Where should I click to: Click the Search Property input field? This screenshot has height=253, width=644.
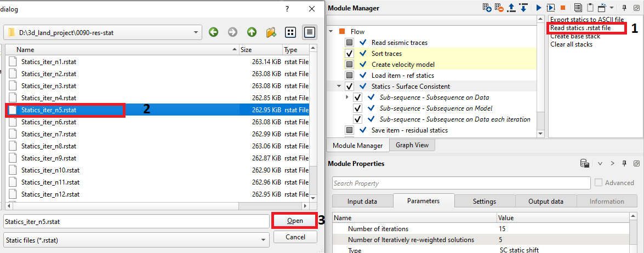point(461,183)
